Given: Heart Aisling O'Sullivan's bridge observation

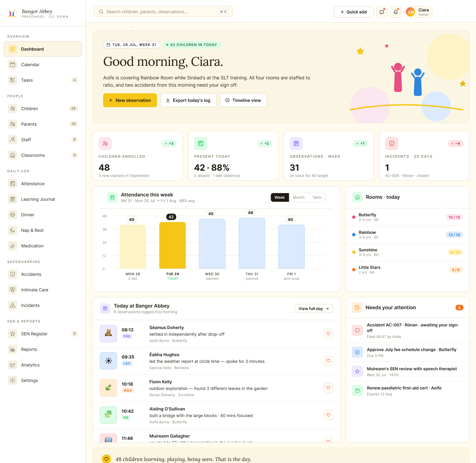Looking at the screenshot, I should 329,415.
